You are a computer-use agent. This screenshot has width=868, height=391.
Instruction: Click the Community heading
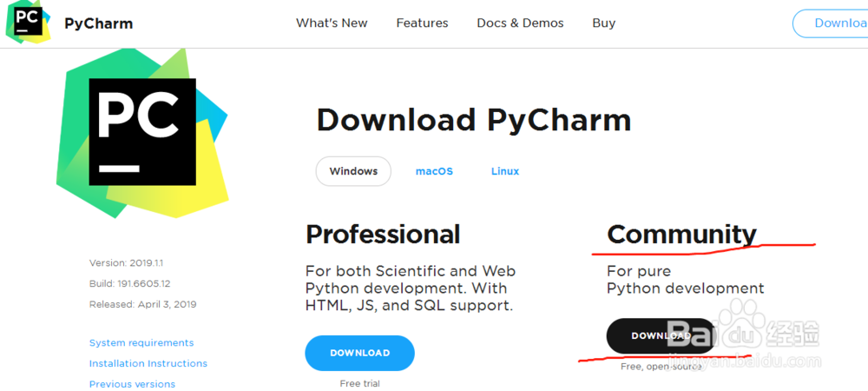[681, 234]
